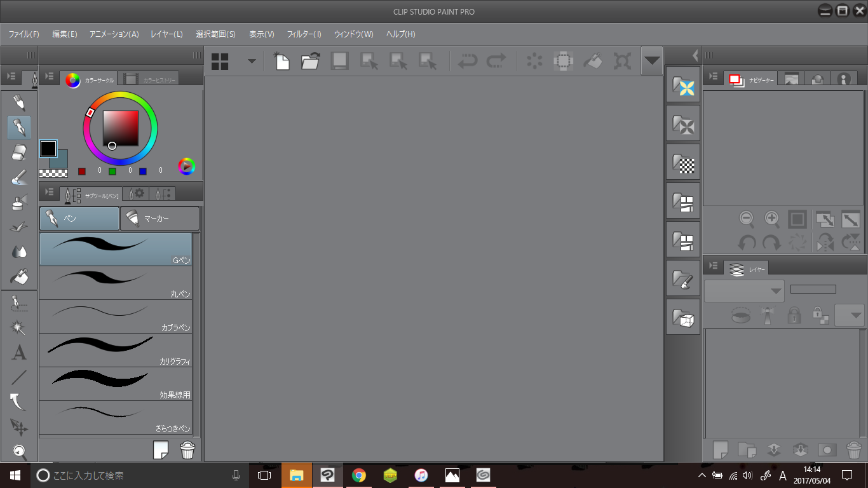
Task: Toggle lock transparent pixels
Action: [x=821, y=315]
